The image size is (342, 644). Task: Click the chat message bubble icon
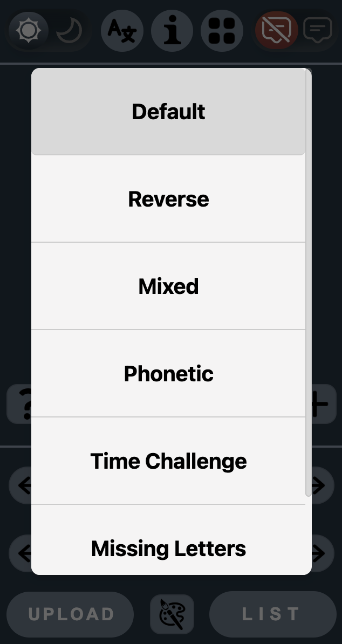[317, 31]
